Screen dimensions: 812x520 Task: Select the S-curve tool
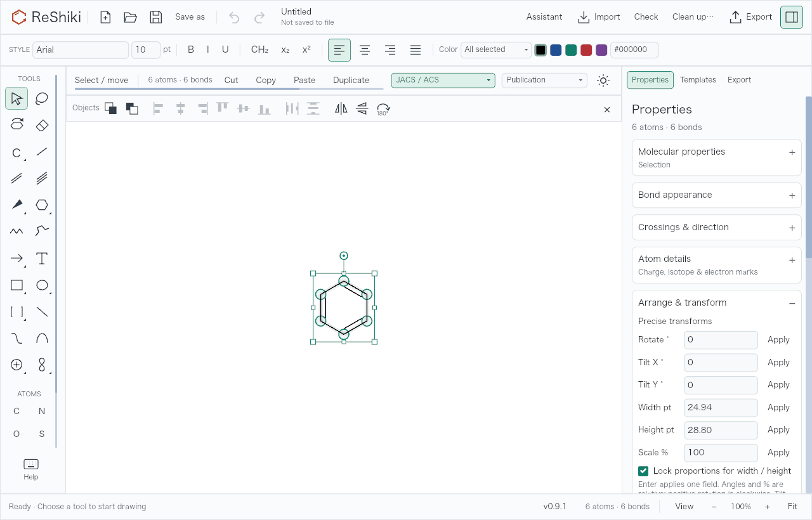(x=16, y=338)
